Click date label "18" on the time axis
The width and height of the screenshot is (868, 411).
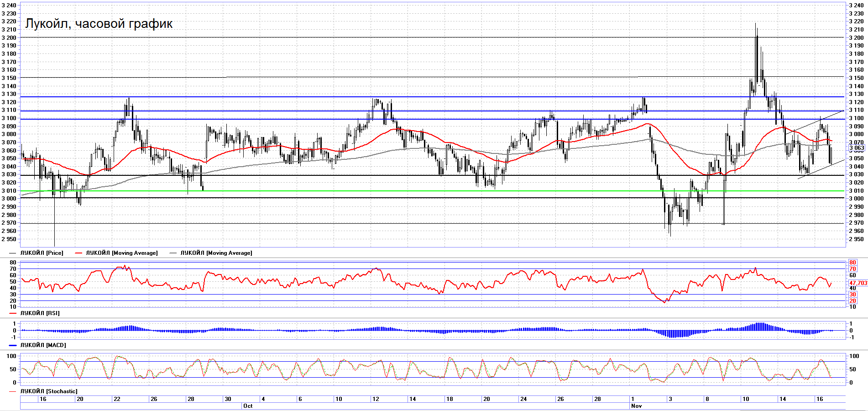450,399
